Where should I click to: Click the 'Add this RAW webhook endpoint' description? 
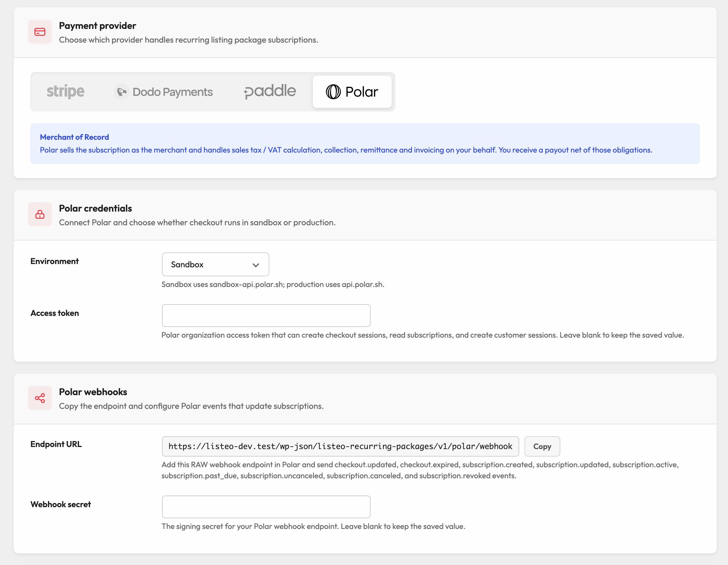(420, 470)
